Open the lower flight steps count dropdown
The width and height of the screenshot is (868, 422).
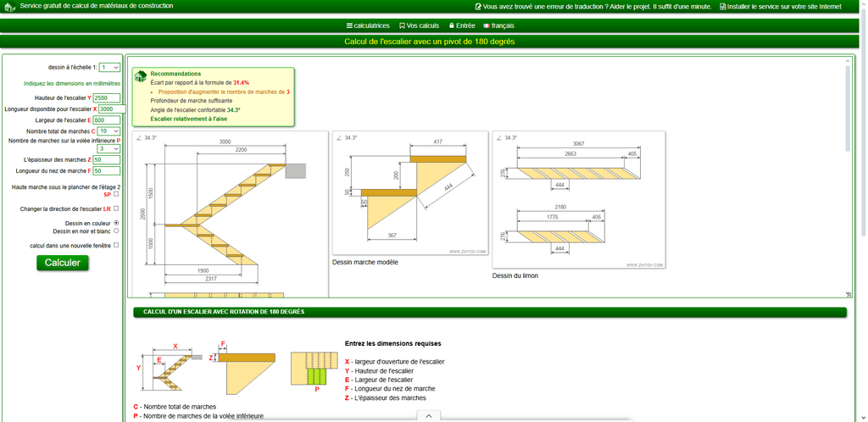click(108, 149)
